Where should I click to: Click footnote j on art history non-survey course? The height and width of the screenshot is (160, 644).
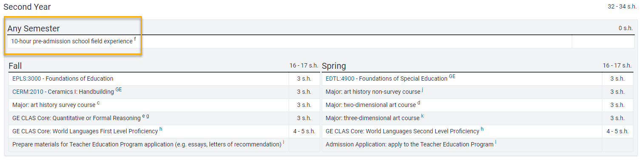[x=423, y=90]
